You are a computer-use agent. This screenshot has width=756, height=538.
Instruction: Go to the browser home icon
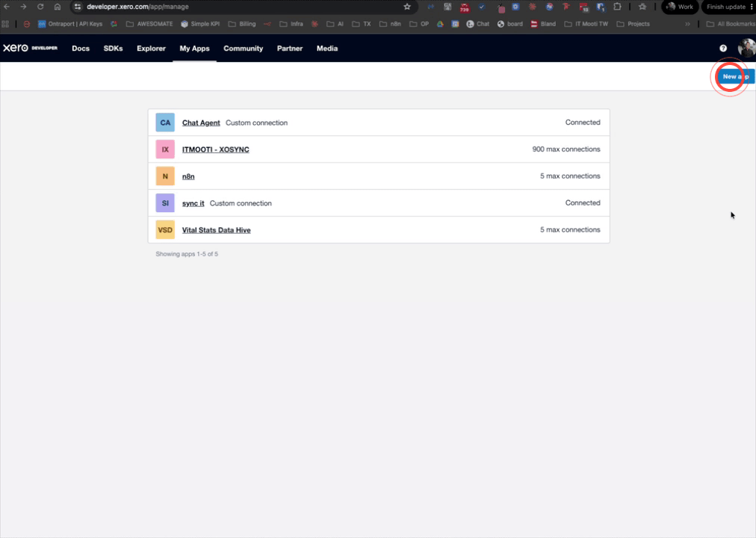click(x=58, y=7)
